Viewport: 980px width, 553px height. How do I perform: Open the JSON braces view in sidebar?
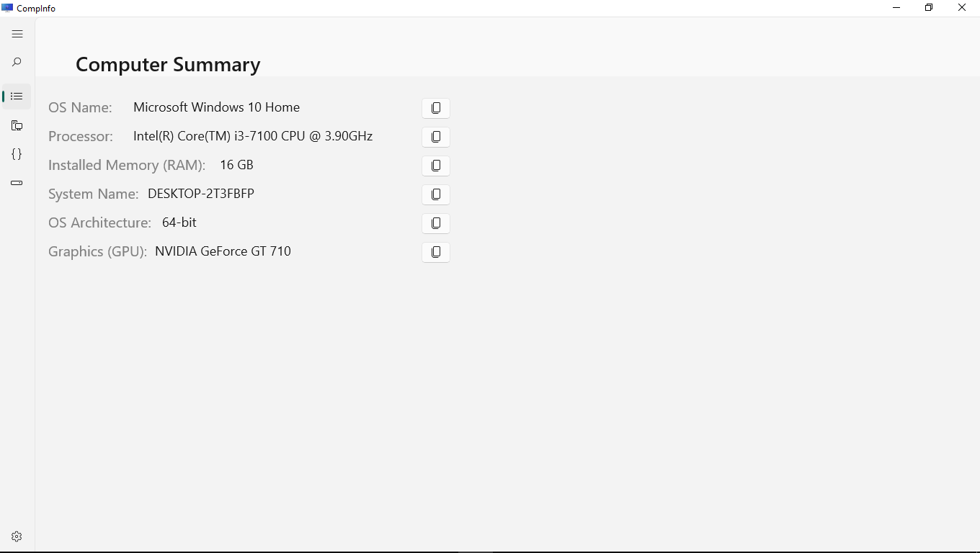point(17,154)
